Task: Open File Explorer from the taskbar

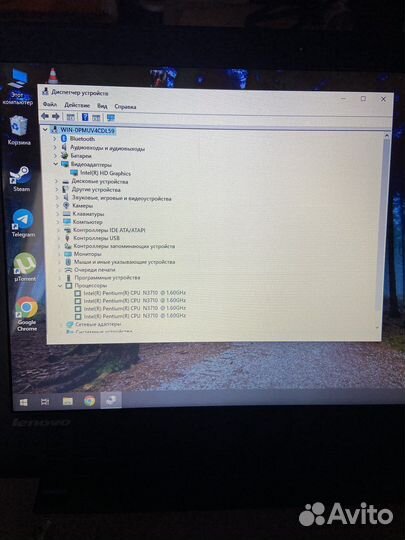Action: [68, 401]
